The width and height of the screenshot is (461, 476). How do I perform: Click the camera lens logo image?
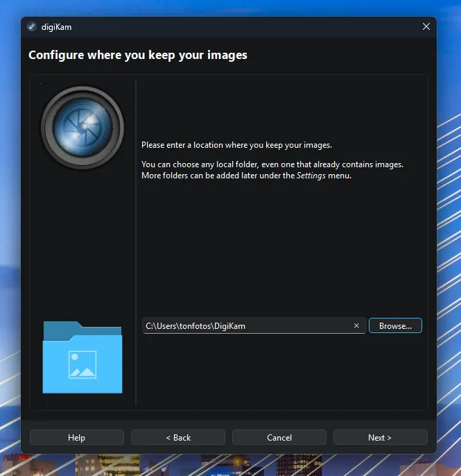click(82, 128)
